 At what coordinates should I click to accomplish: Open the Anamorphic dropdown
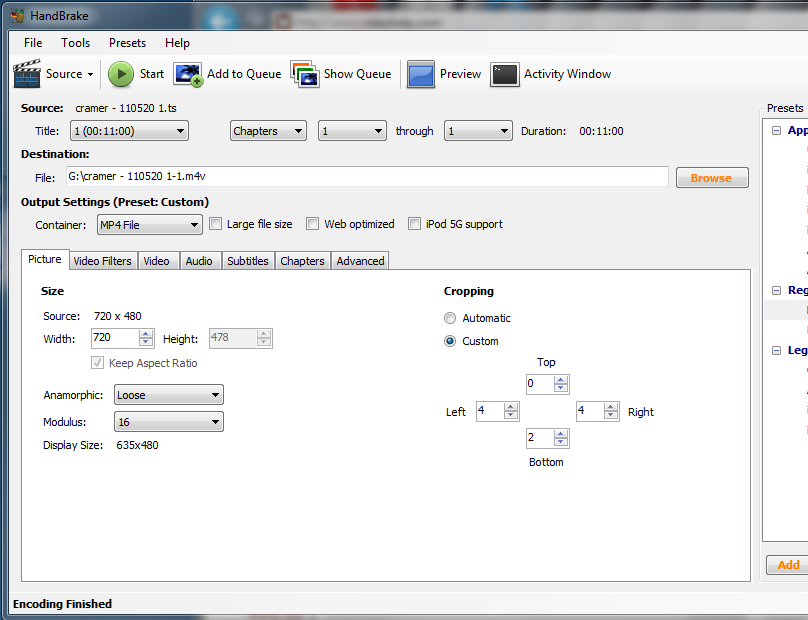169,395
